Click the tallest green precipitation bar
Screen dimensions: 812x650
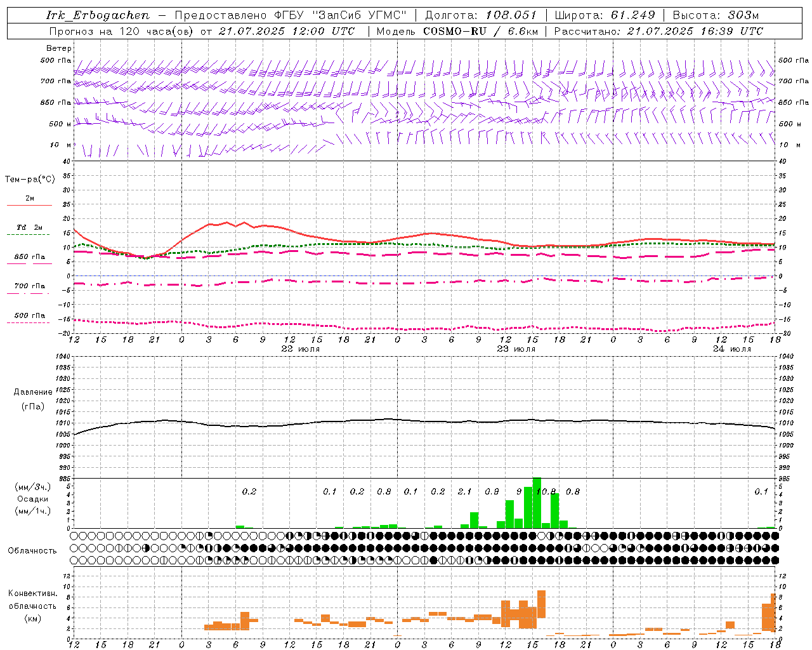coord(537,503)
